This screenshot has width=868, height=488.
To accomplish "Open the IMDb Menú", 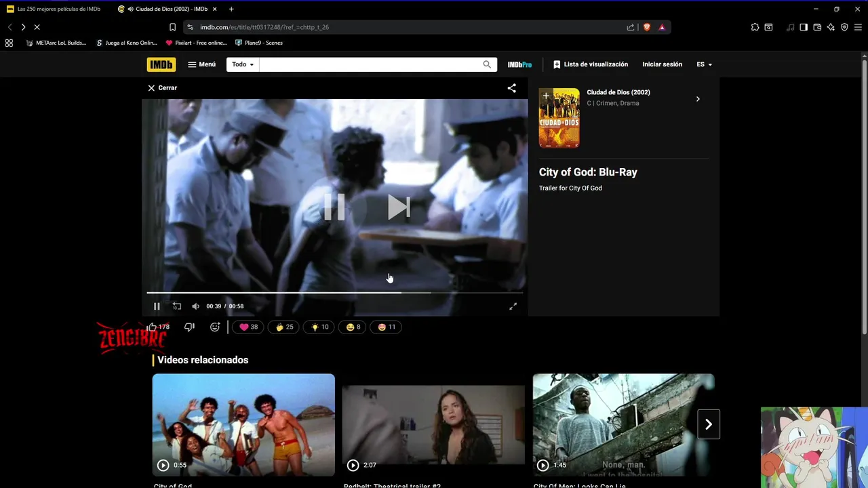I will (x=202, y=64).
